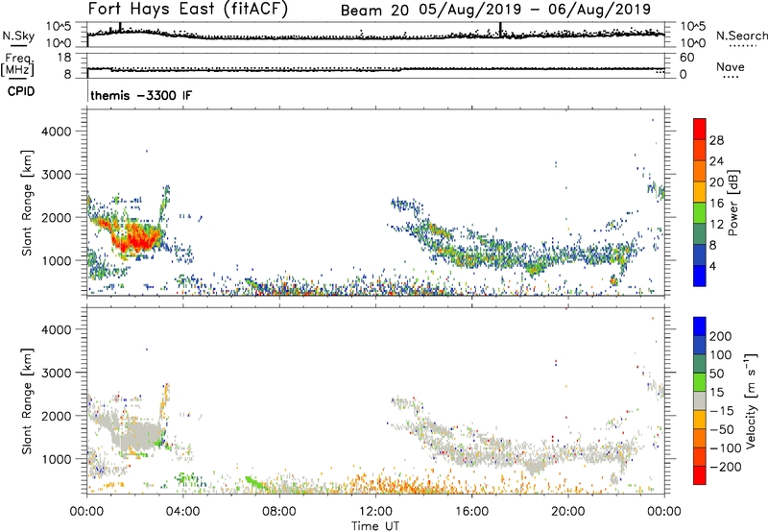The image size is (768, 532).
Task: Click the 'N.Search' legend label
Action: coord(742,36)
